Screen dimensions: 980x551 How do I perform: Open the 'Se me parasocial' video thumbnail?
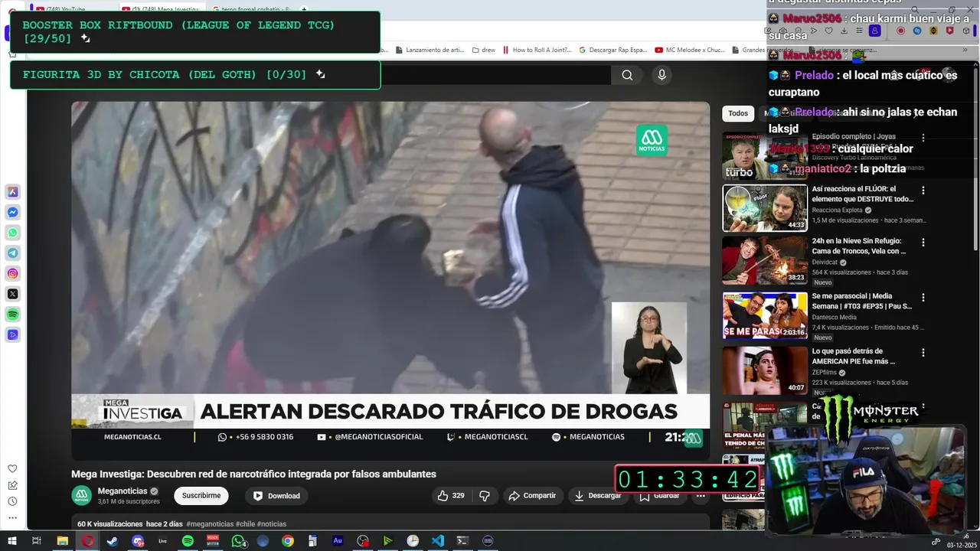(x=765, y=315)
